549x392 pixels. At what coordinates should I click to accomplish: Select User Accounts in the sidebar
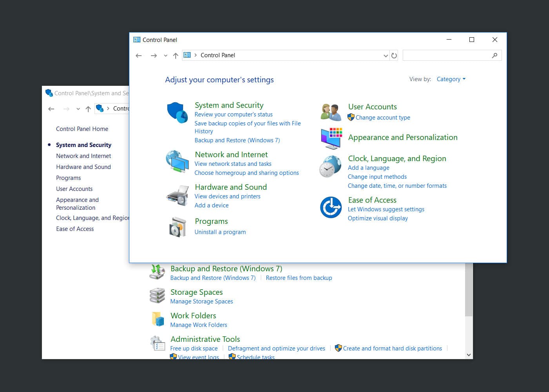pyautogui.click(x=74, y=189)
